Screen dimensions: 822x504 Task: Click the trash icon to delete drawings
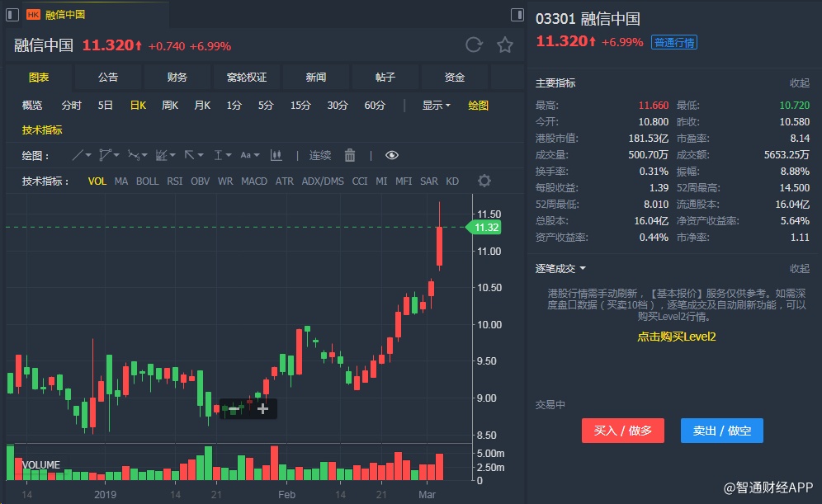(350, 155)
